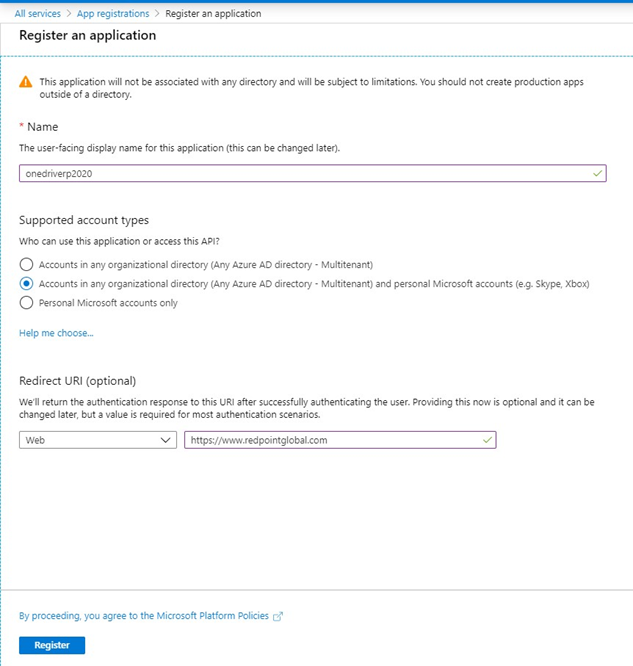Viewport: 633px width, 666px height.
Task: Go to All services breadcrumb
Action: pos(38,14)
